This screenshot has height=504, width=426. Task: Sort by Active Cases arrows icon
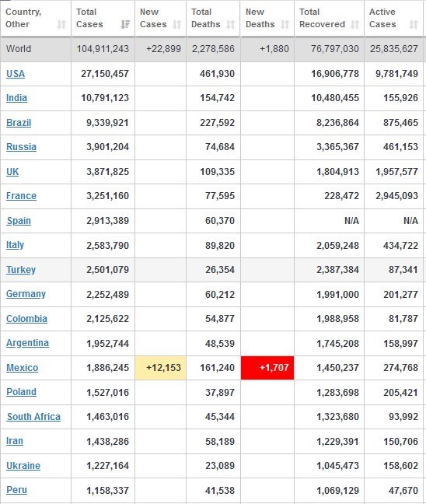coord(414,24)
